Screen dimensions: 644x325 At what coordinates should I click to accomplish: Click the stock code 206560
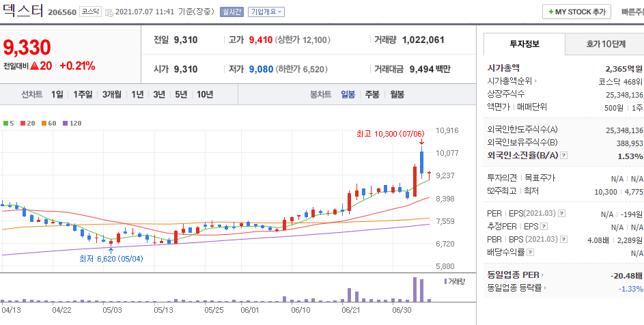[62, 12]
